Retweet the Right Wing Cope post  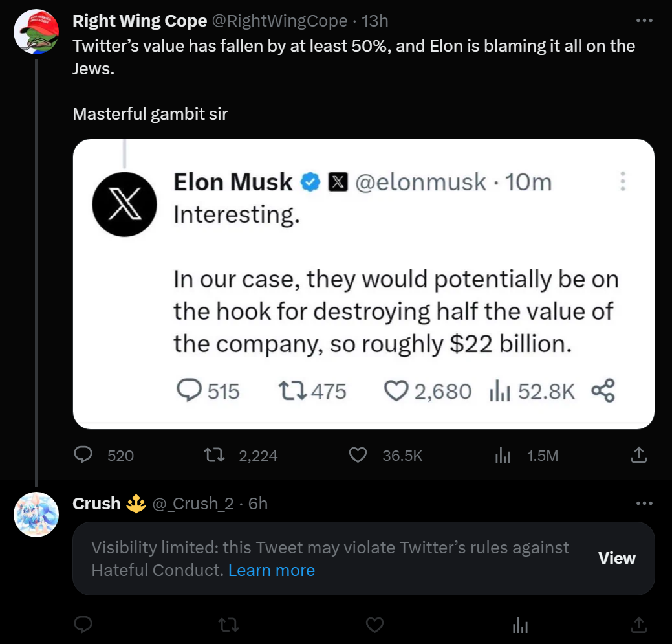(x=214, y=455)
